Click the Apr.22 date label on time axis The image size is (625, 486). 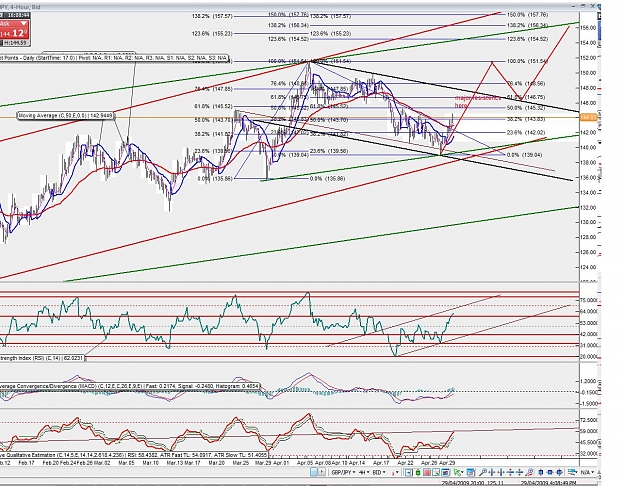click(405, 463)
